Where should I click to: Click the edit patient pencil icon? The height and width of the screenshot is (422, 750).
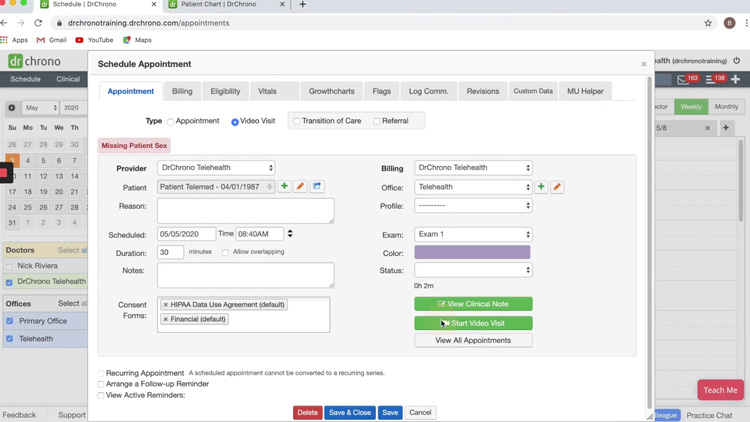[x=300, y=186]
